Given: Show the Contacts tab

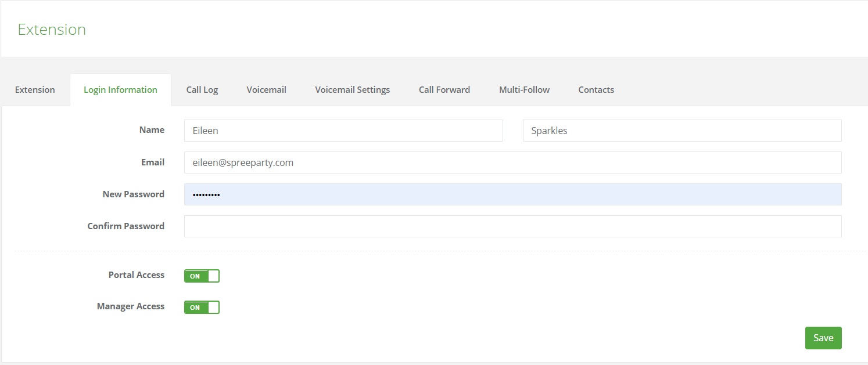Looking at the screenshot, I should pos(596,90).
